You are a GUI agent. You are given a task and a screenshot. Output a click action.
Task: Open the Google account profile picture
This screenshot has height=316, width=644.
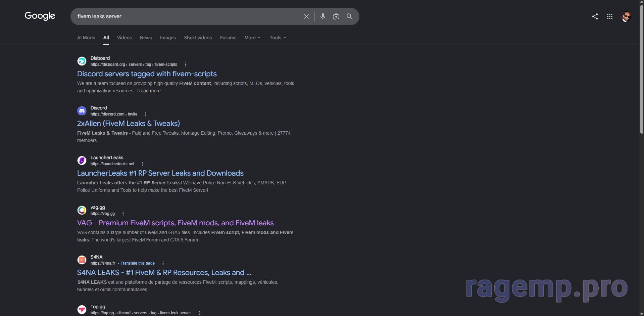[x=626, y=16]
